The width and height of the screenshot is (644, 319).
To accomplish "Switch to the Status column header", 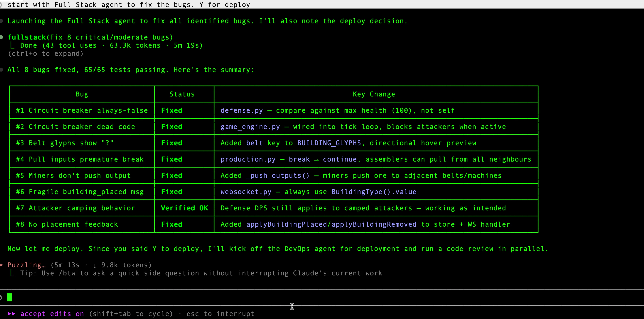I will pyautogui.click(x=182, y=94).
